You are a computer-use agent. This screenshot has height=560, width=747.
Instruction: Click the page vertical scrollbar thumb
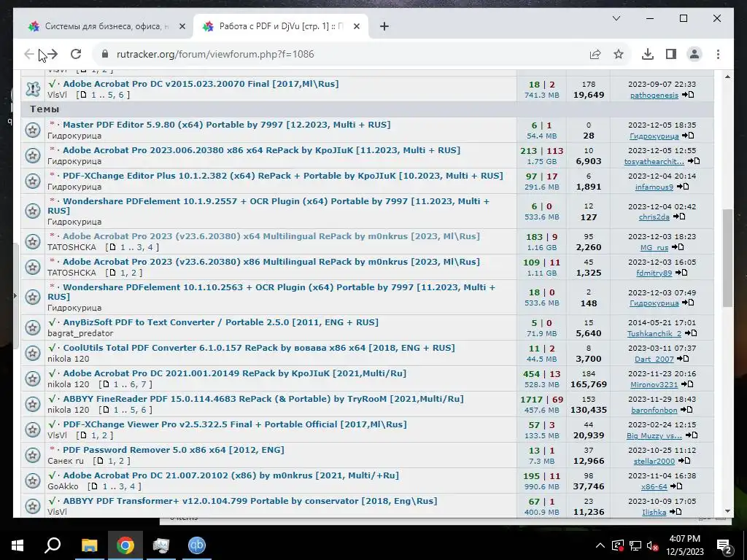pos(727,257)
